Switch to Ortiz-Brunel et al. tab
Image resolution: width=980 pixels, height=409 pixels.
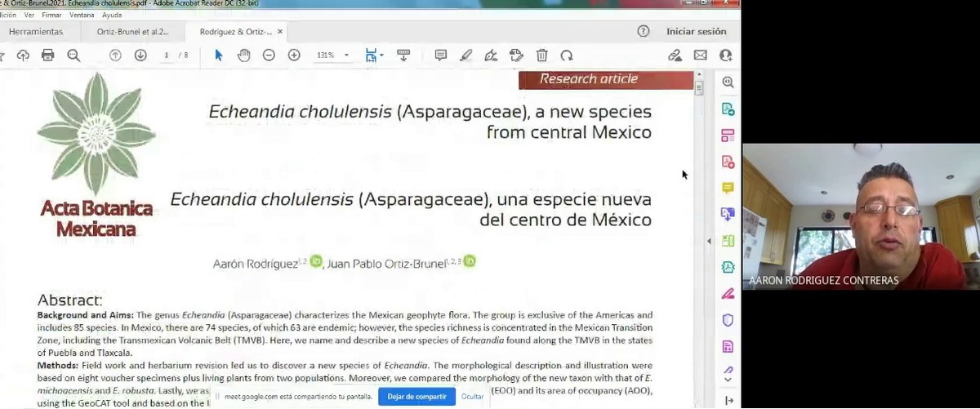[131, 32]
